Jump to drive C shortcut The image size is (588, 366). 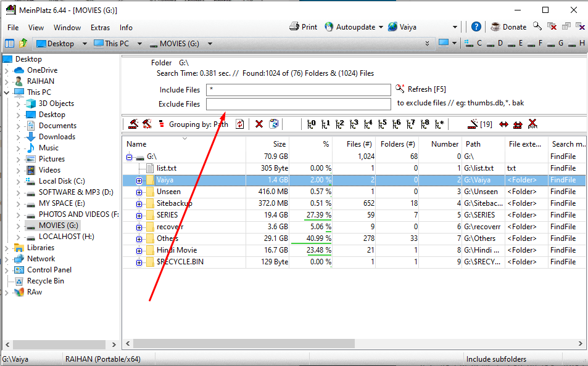[473, 43]
